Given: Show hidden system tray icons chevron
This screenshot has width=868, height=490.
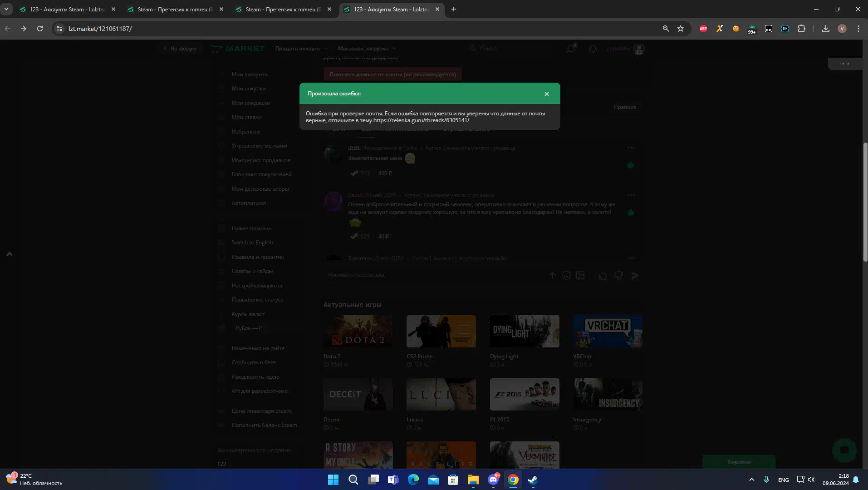Looking at the screenshot, I should 751,480.
